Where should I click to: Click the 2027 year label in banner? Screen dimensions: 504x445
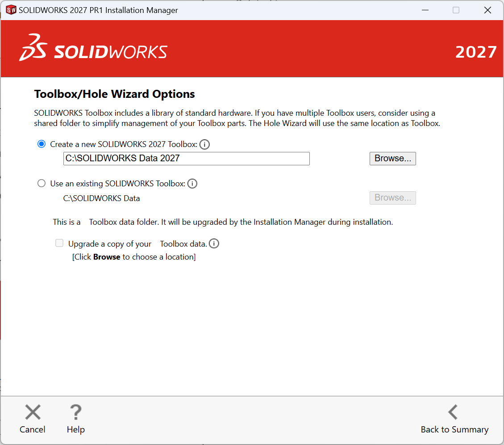pyautogui.click(x=476, y=52)
